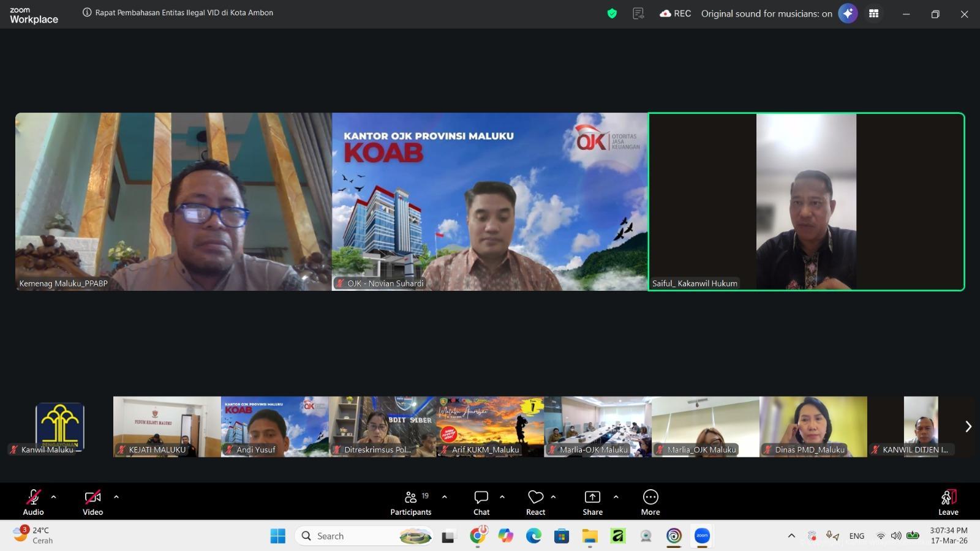Expand the Video options caret
This screenshot has height=551, width=980.
(x=116, y=497)
